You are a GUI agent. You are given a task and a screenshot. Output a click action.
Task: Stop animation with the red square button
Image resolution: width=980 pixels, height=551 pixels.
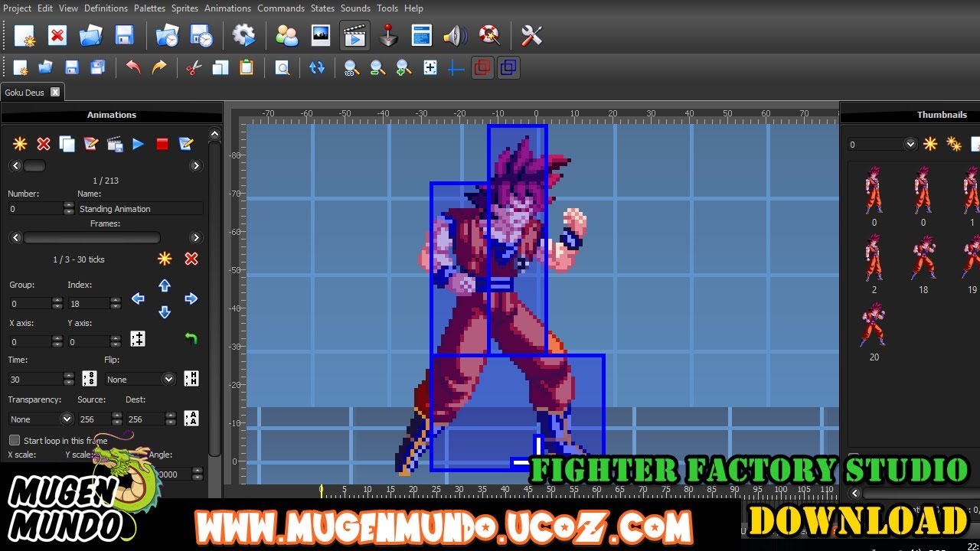click(x=162, y=144)
